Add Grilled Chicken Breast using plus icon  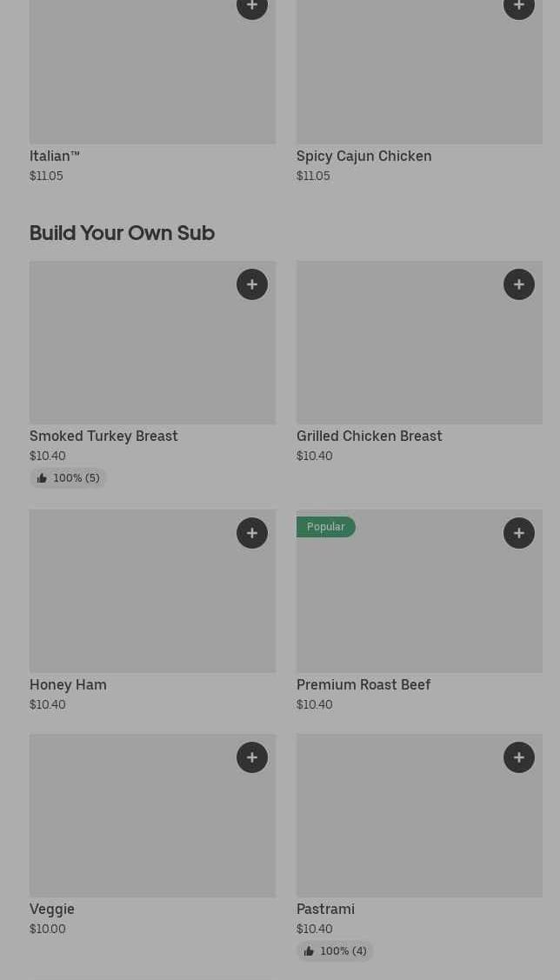(x=519, y=284)
